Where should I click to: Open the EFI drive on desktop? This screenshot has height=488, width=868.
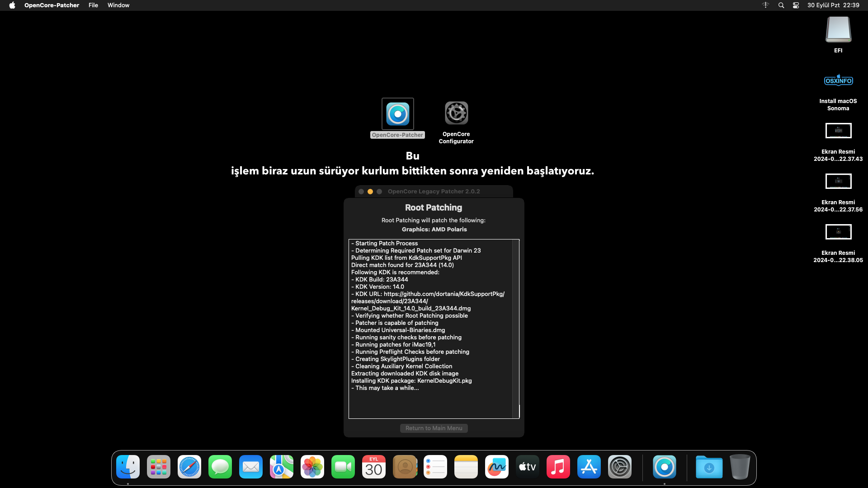point(838,30)
